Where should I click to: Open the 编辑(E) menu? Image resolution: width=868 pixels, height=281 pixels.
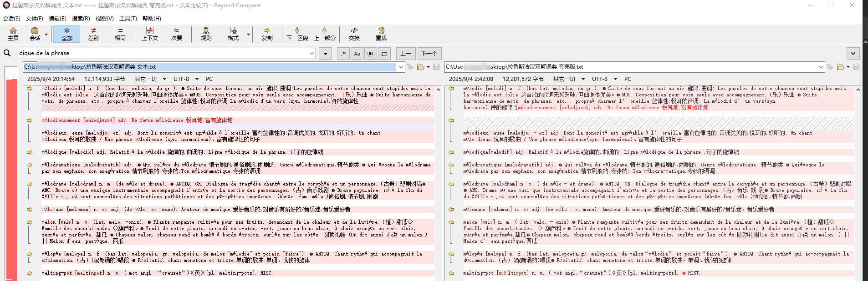point(57,19)
